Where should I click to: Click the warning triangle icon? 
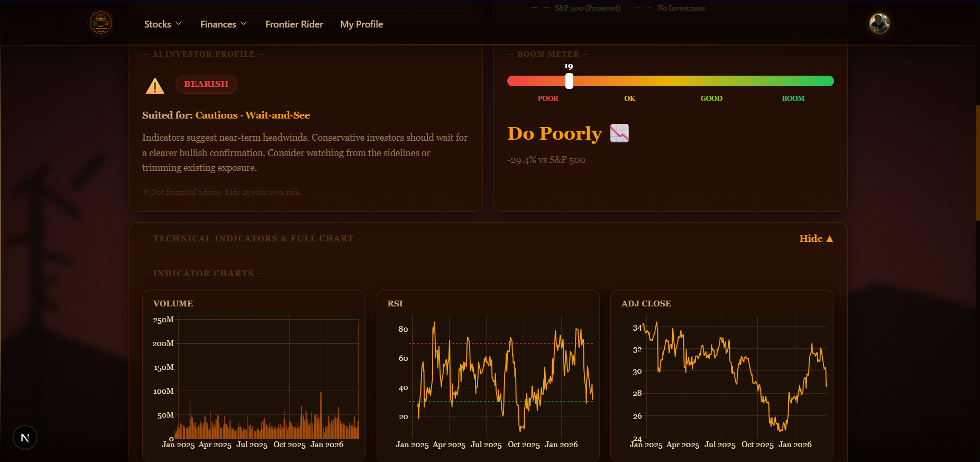tap(155, 86)
